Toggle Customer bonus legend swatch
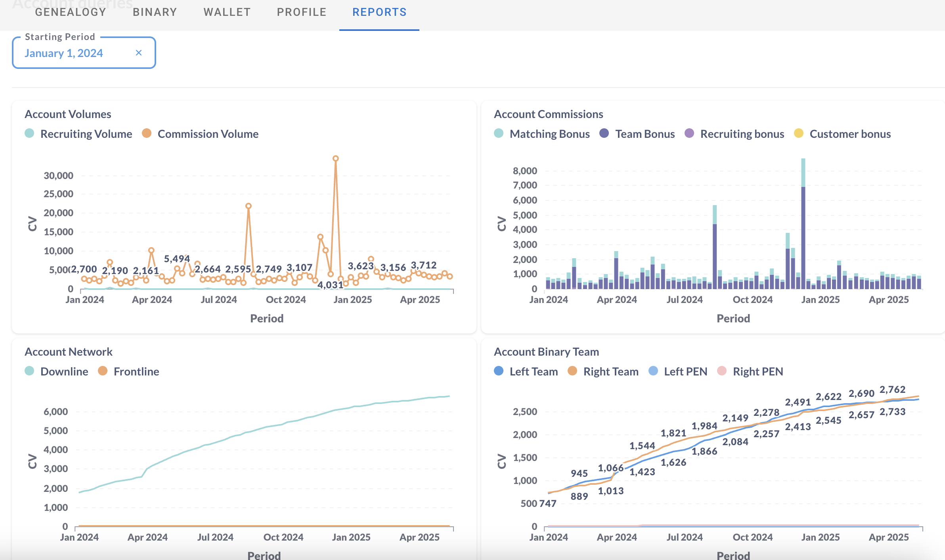The image size is (945, 560). coord(799,133)
